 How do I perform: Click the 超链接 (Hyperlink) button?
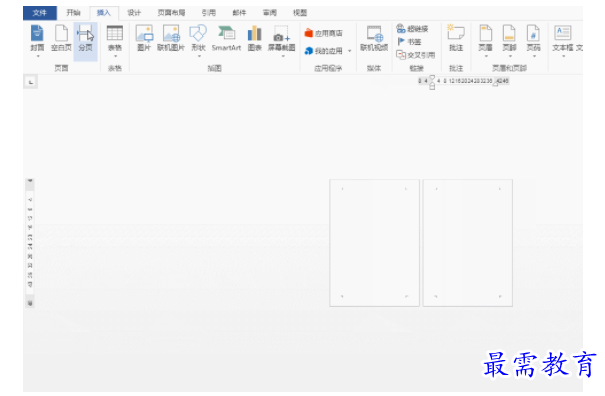click(412, 29)
